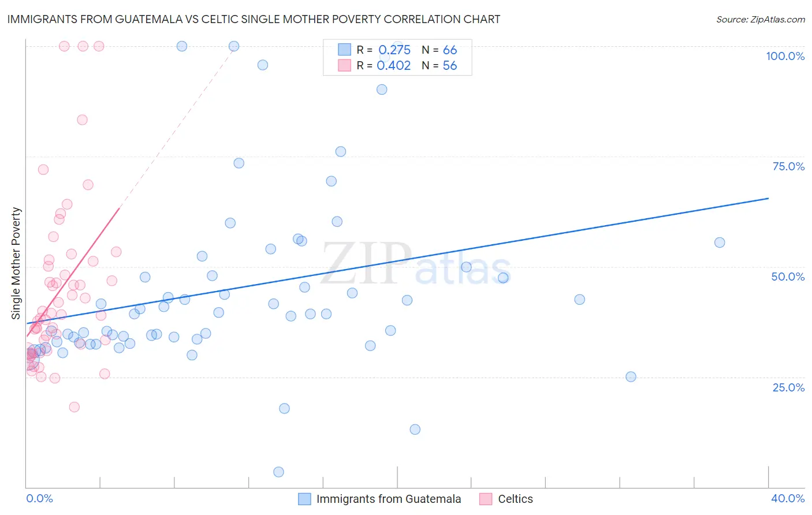Click the chart title text
812x515 pixels.
(254, 19)
